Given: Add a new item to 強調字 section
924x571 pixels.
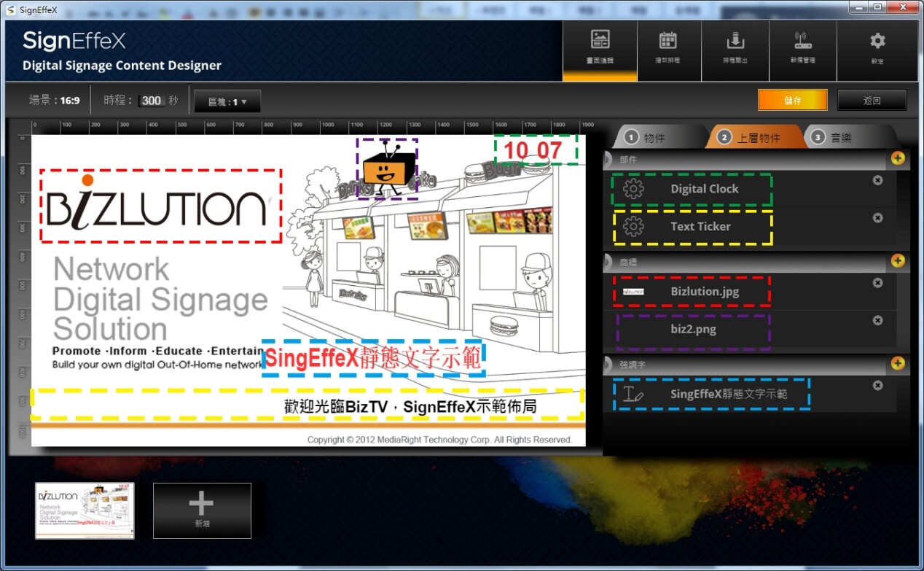Looking at the screenshot, I should (898, 363).
